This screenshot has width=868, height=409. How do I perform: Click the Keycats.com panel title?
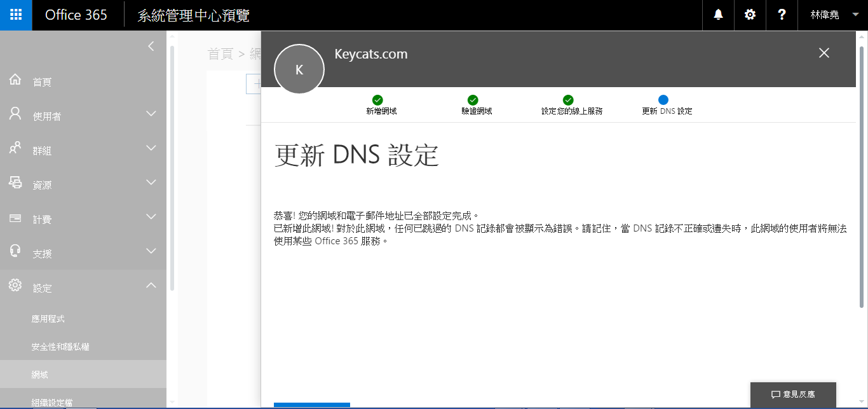(x=371, y=54)
